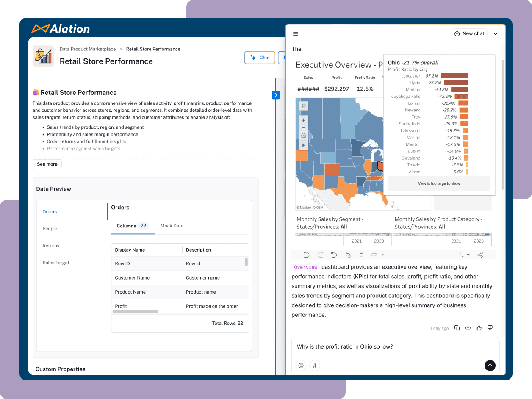This screenshot has width=532, height=399.
Task: Insert a # reference in the chat input
Action: [x=315, y=366]
